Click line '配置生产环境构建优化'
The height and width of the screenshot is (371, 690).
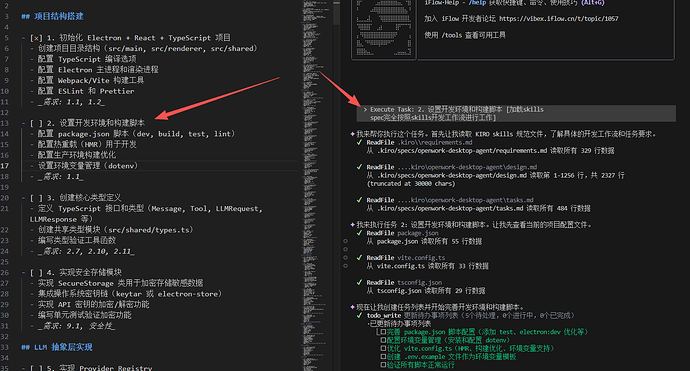[x=77, y=155]
